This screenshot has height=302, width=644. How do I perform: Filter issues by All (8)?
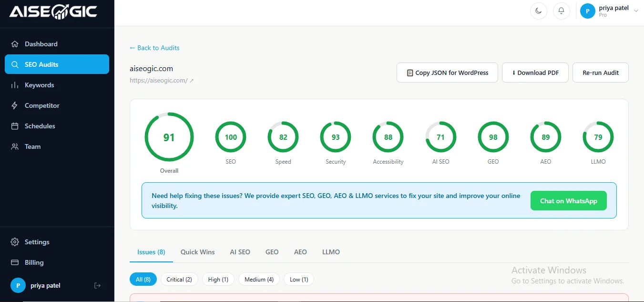tap(143, 279)
